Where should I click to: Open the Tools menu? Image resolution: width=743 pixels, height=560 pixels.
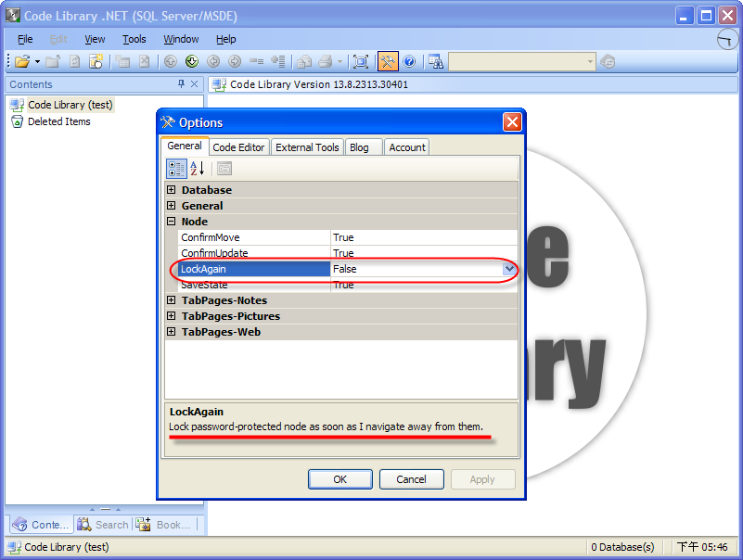[x=135, y=39]
